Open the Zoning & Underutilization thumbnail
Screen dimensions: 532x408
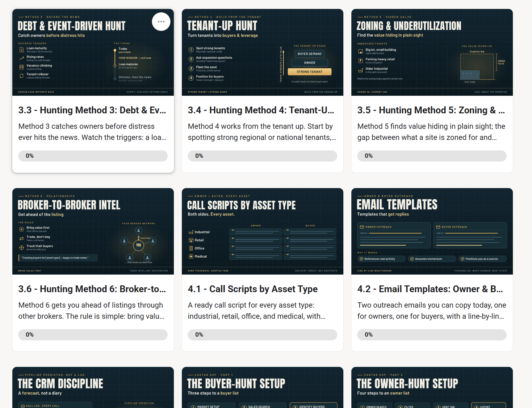point(432,52)
